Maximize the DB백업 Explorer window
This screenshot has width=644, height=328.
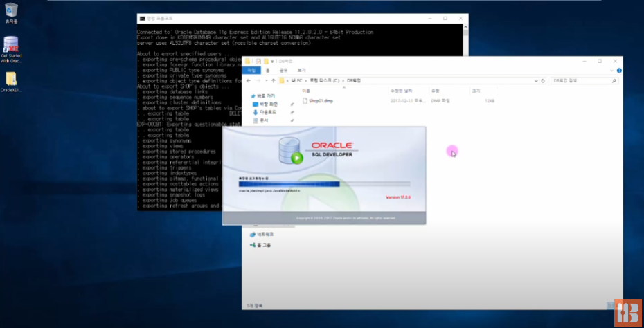pos(600,61)
